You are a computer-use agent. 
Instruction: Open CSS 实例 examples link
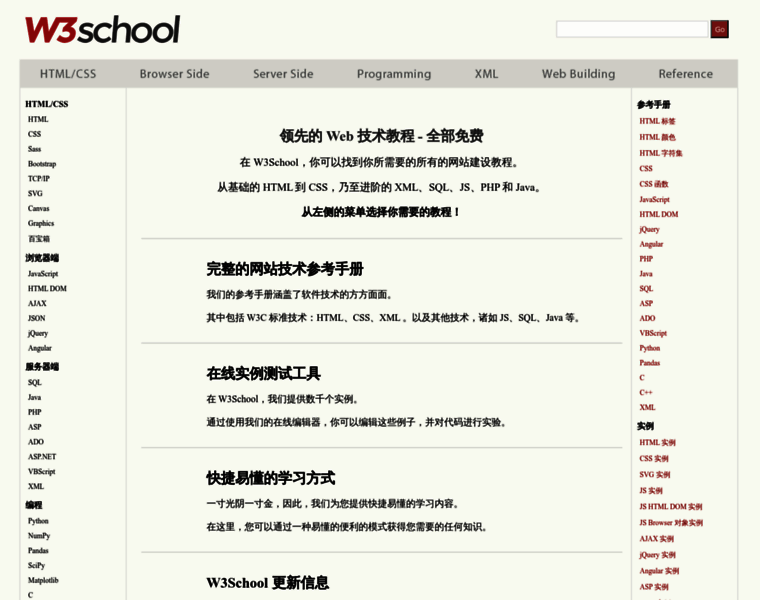654,458
